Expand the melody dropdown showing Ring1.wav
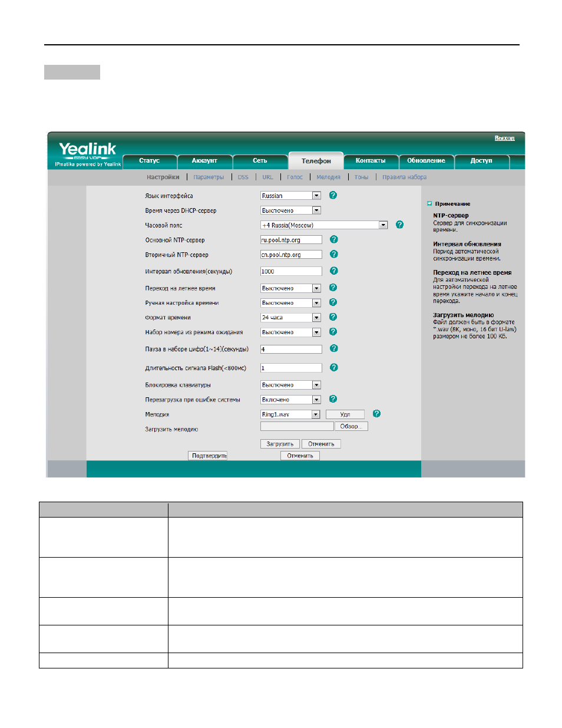The height and width of the screenshot is (728, 562). [290, 414]
